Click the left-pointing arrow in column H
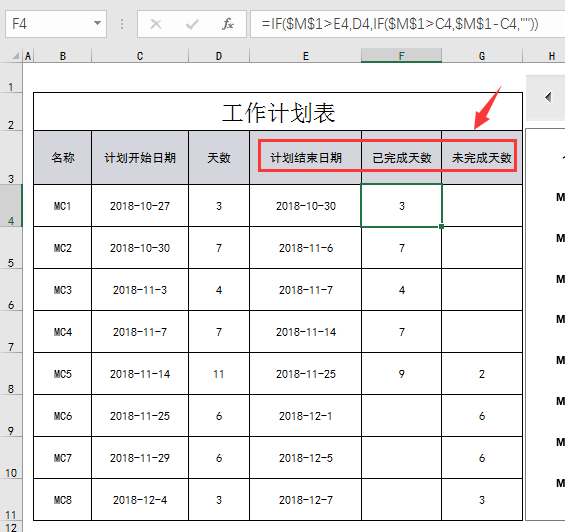This screenshot has height=532, width=565. (548, 97)
